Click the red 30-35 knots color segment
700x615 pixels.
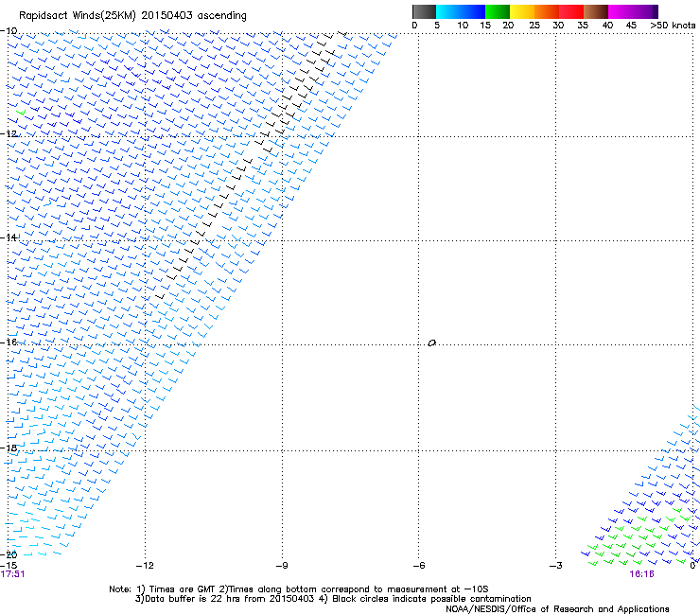coord(571,11)
